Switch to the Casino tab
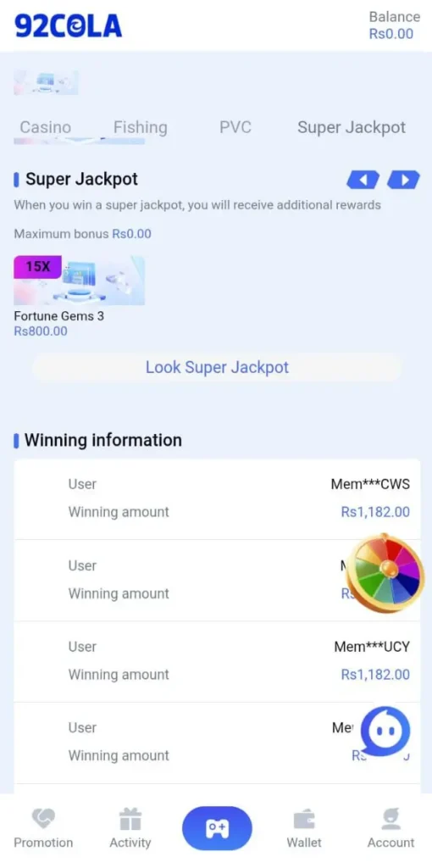This screenshot has width=432, height=868. tap(46, 127)
